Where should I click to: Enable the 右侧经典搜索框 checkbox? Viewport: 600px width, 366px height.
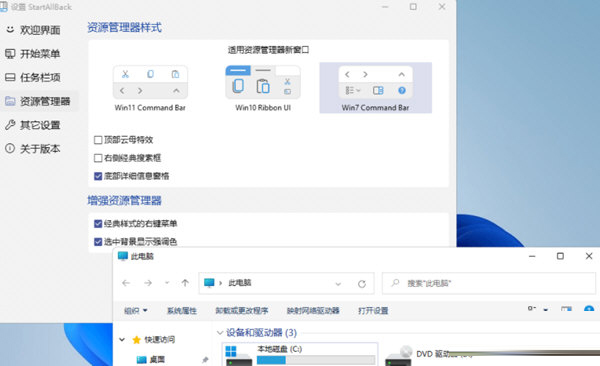point(98,158)
